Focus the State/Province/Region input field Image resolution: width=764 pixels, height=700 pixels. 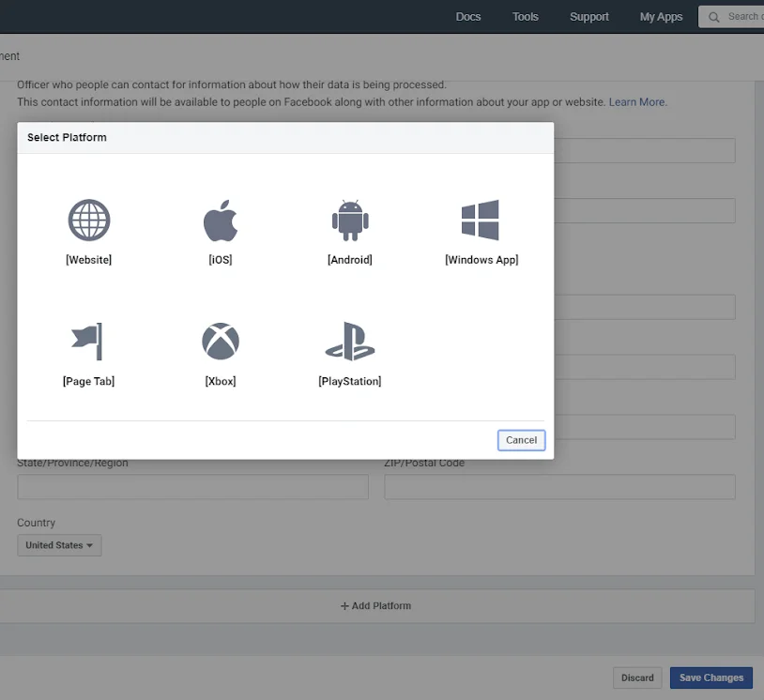coord(193,487)
